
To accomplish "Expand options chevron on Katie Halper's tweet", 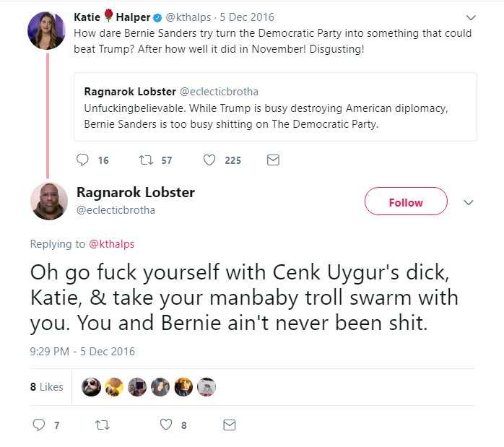I will click(x=472, y=17).
